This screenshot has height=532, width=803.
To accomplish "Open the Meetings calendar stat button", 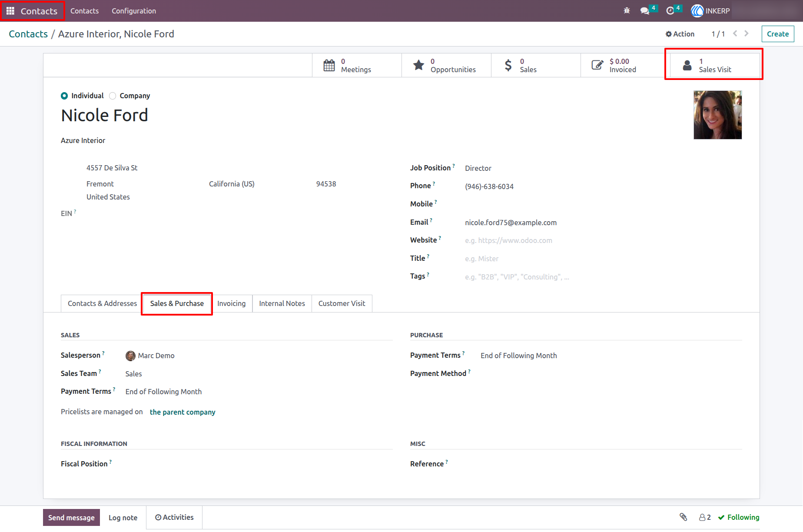I will (357, 65).
